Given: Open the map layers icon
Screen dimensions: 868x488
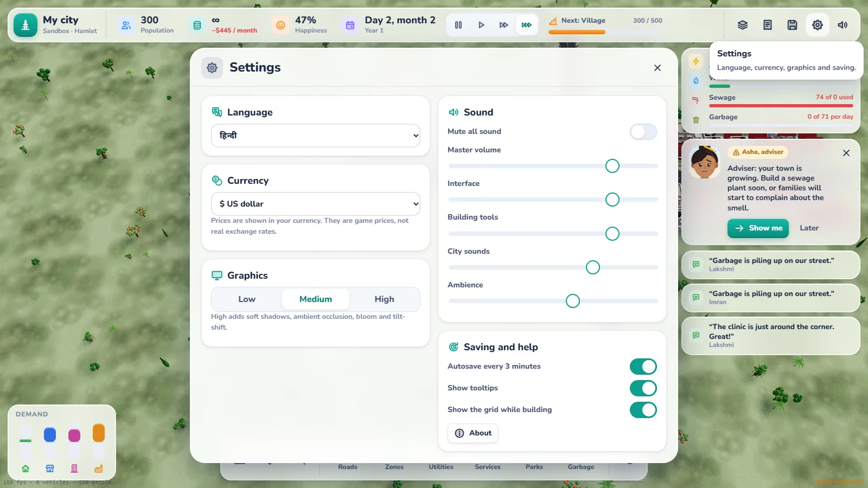Looking at the screenshot, I should (x=743, y=25).
